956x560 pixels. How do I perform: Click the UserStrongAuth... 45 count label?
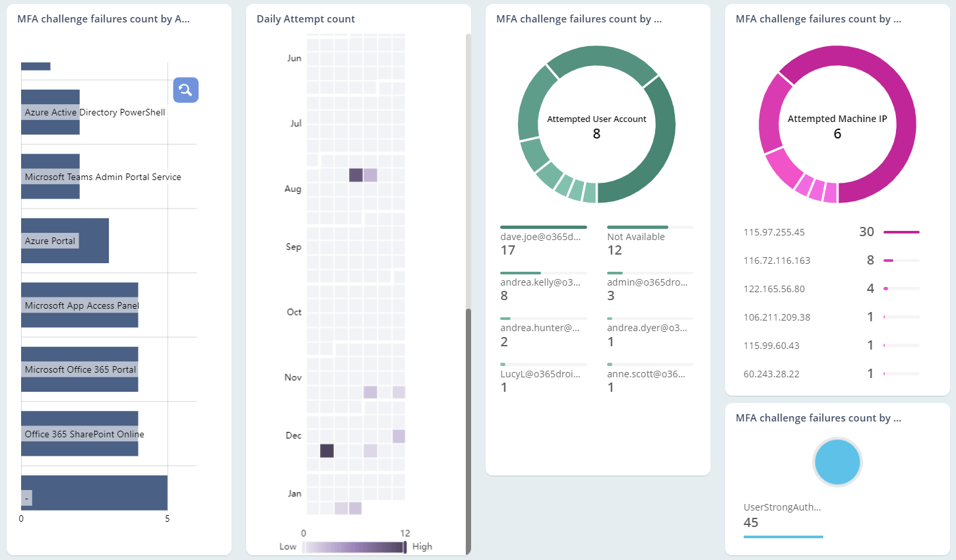pyautogui.click(x=783, y=514)
